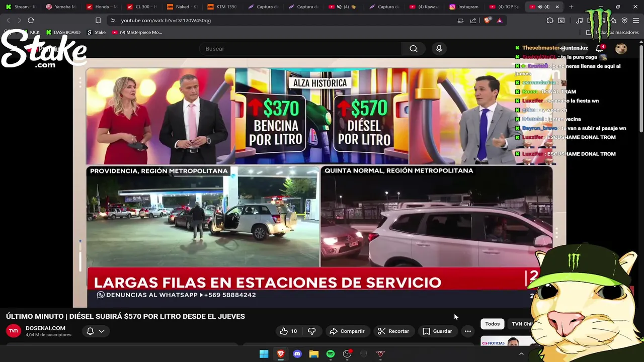
Task: Go forward with the browser forward arrow
Action: pos(19,21)
